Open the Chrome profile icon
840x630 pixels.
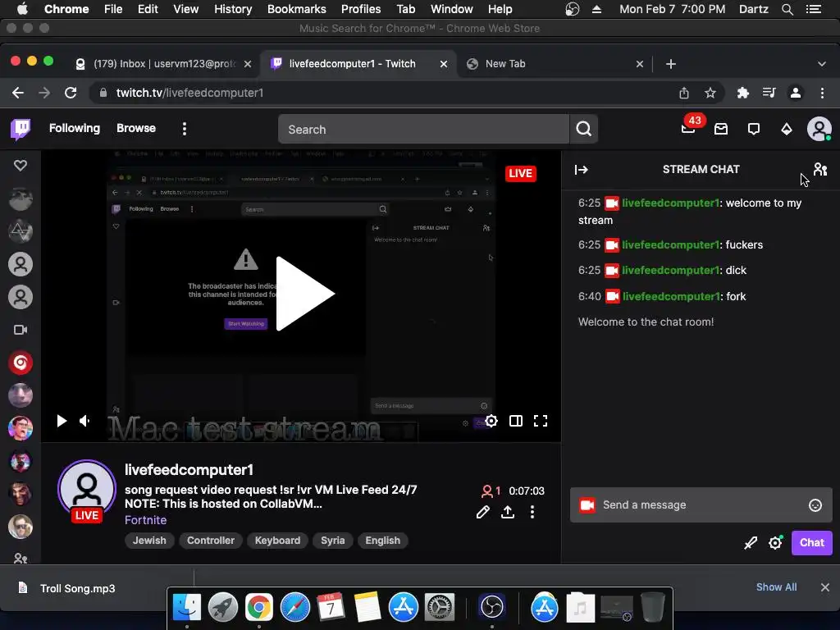(796, 94)
